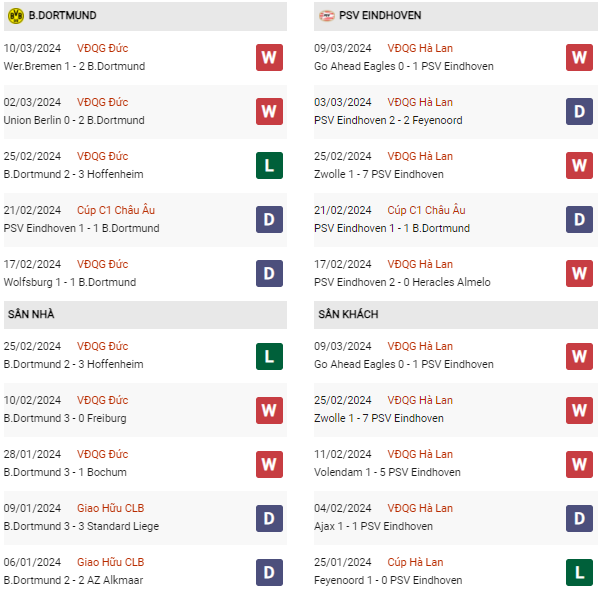Select the SÂN NHÀ section header

click(31, 314)
